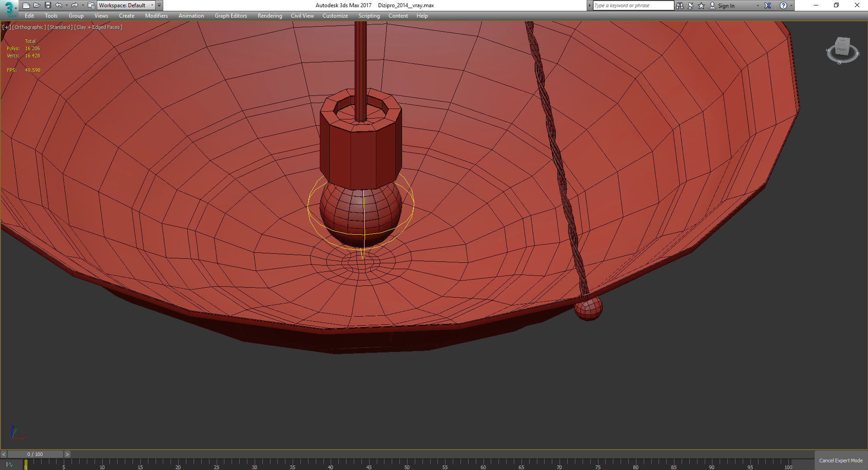Expand the Sign In dropdown arrow
Viewport: 868px width, 470px height.
coord(758,6)
